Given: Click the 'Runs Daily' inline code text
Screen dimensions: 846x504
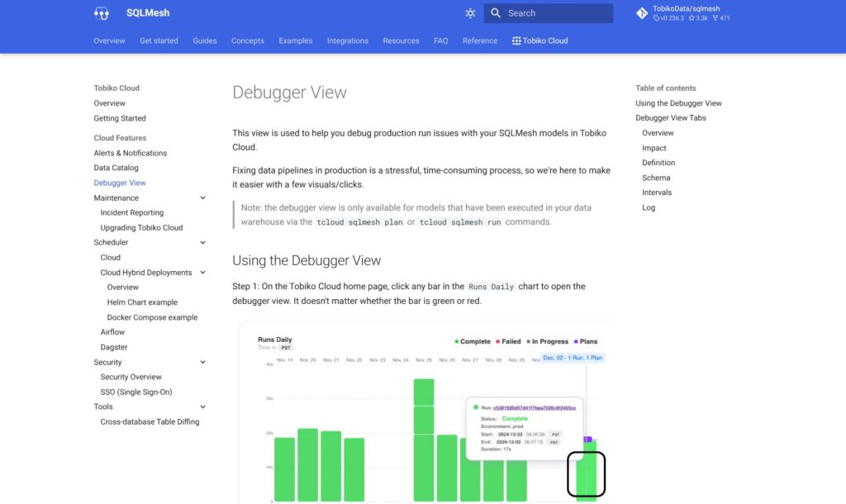Looking at the screenshot, I should pos(491,287).
